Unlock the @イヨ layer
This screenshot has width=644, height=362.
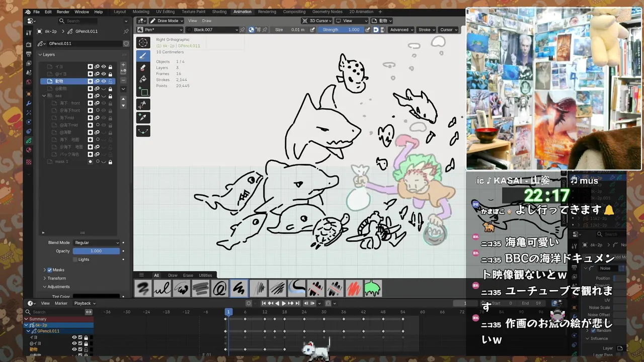[110, 74]
